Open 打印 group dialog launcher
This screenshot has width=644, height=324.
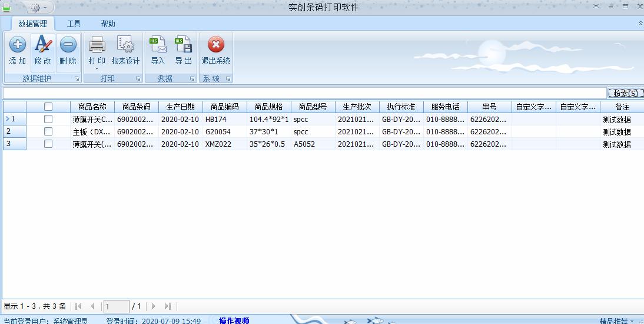(x=138, y=78)
